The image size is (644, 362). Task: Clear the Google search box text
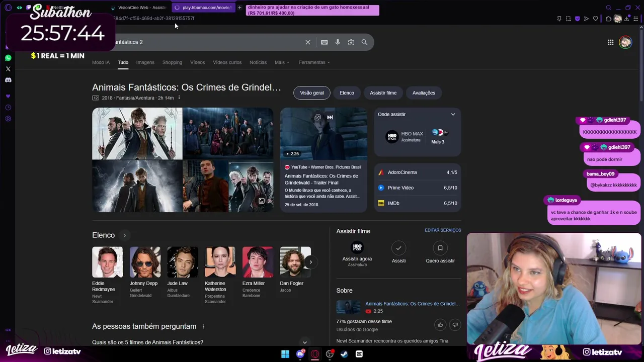[308, 42]
